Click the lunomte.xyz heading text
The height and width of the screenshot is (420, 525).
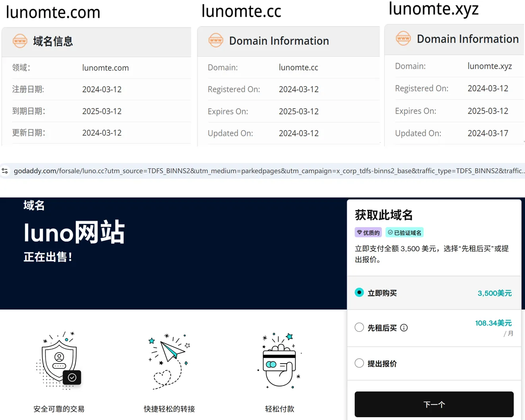tap(434, 8)
